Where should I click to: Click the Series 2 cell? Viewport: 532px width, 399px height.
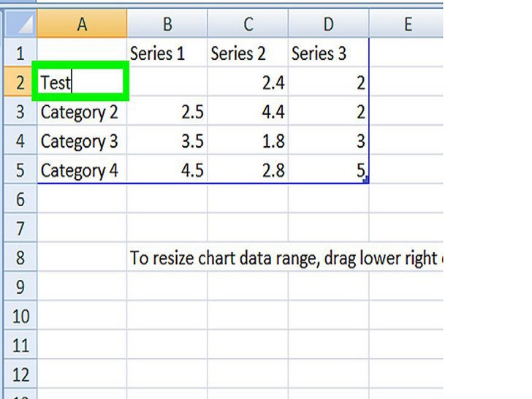248,53
